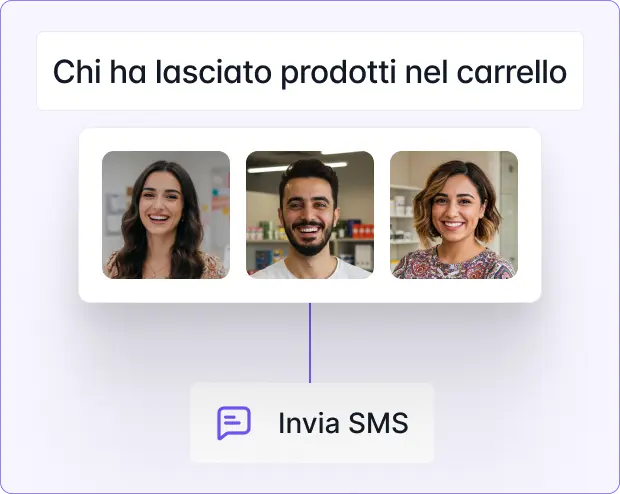Open the long dark-haired woman's photo
This screenshot has height=494, width=620.
pyautogui.click(x=166, y=215)
